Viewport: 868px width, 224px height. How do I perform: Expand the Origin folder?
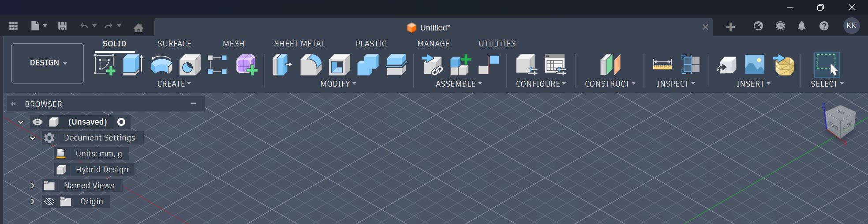click(x=33, y=201)
